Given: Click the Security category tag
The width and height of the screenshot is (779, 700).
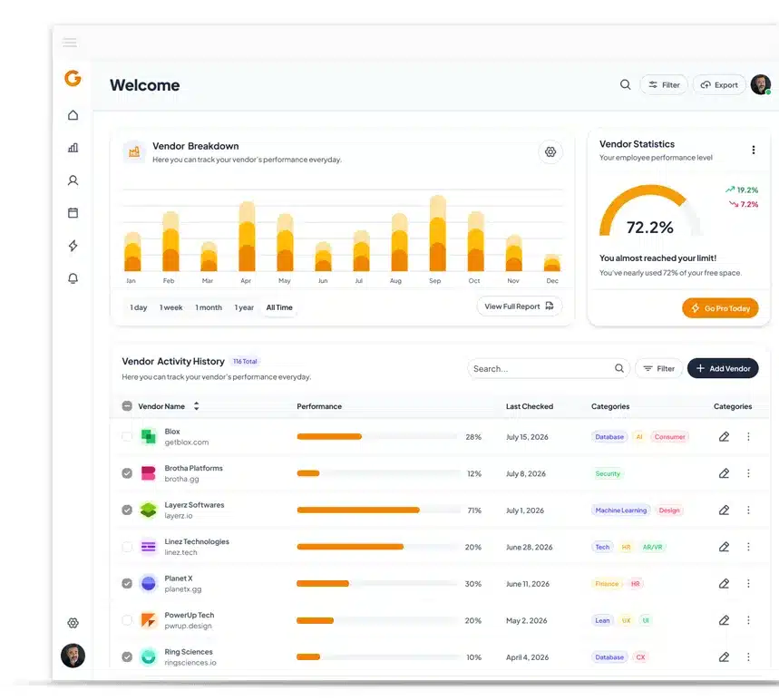Looking at the screenshot, I should pos(608,473).
